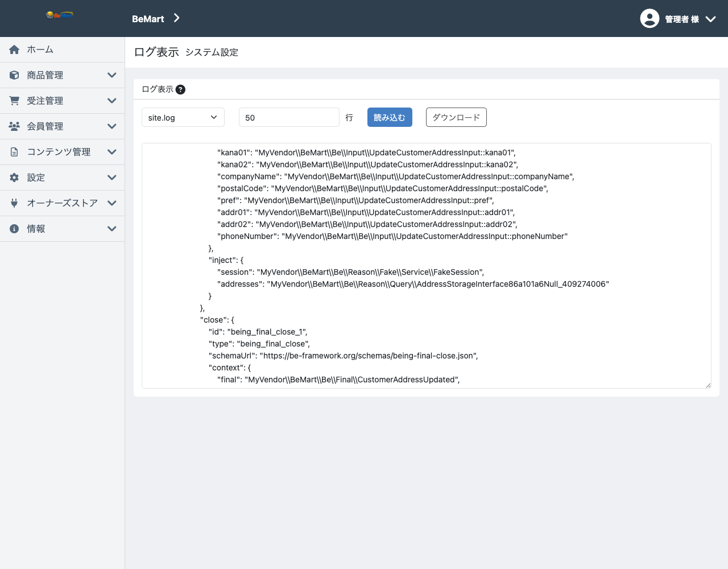The width and height of the screenshot is (728, 569).
Task: Click the home icon in sidebar
Action: (x=14, y=50)
